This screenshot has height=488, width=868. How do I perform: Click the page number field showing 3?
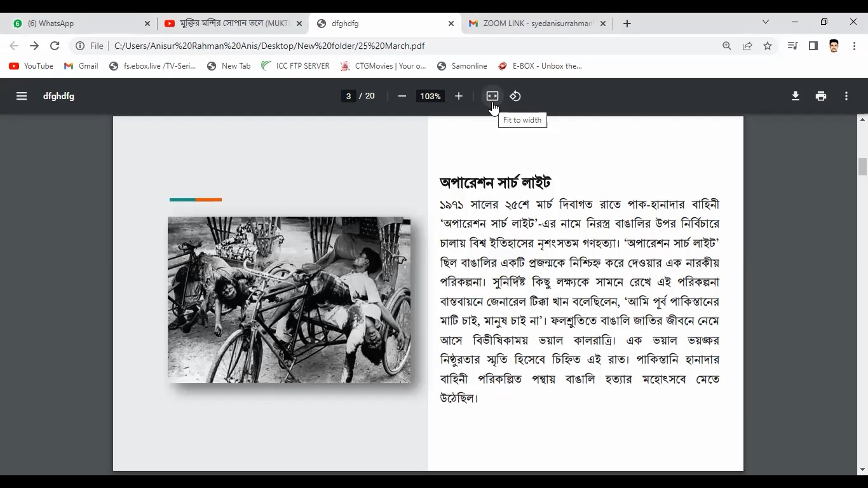(x=348, y=96)
